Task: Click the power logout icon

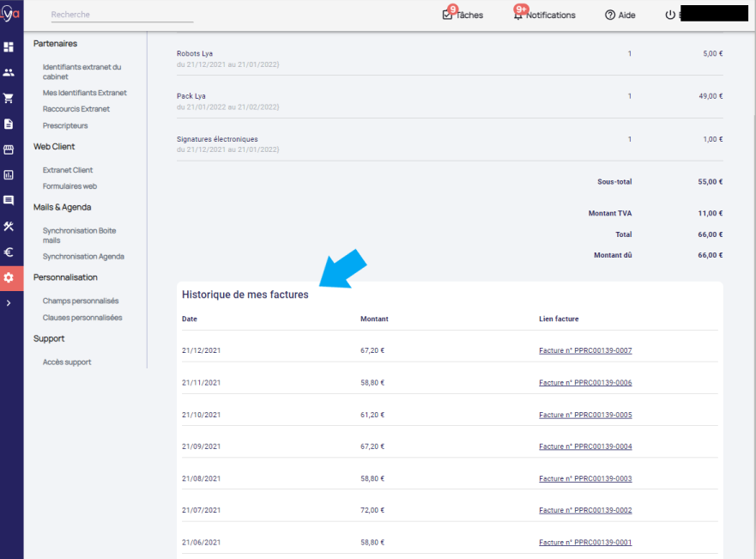Action: 670,15
